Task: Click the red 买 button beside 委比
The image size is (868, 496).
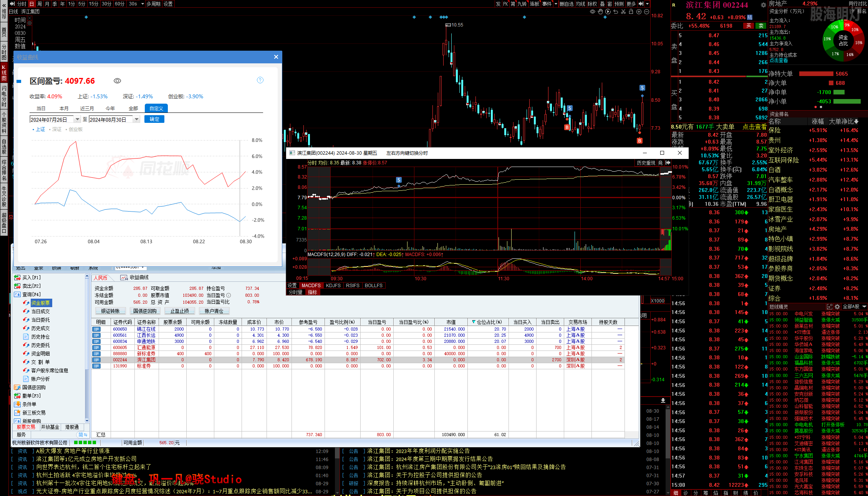Action: (x=749, y=26)
